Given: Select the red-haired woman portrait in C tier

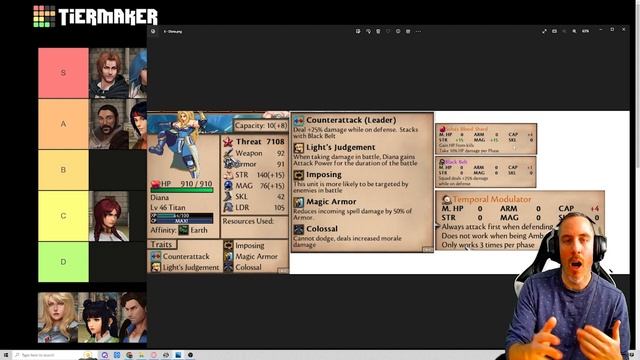Looking at the screenshot, I should coord(109,216).
